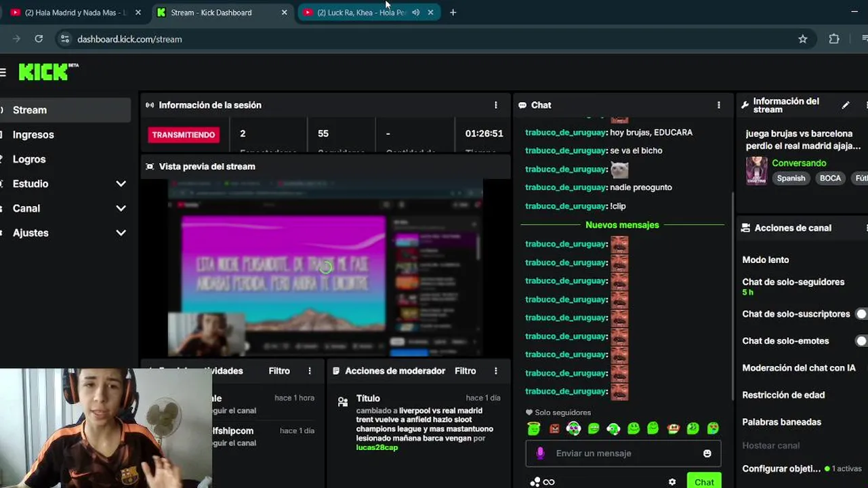
Task: Click the purple microphone icon in message box
Action: click(x=540, y=453)
